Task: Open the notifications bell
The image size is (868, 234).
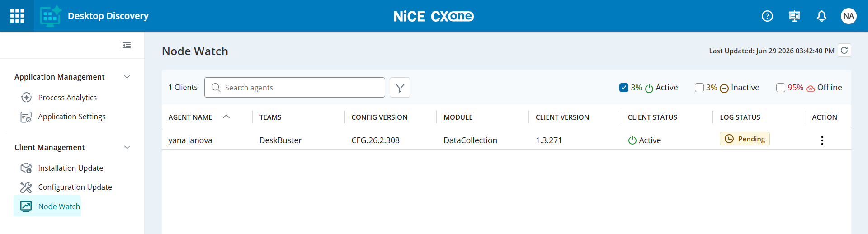Action: 821,16
